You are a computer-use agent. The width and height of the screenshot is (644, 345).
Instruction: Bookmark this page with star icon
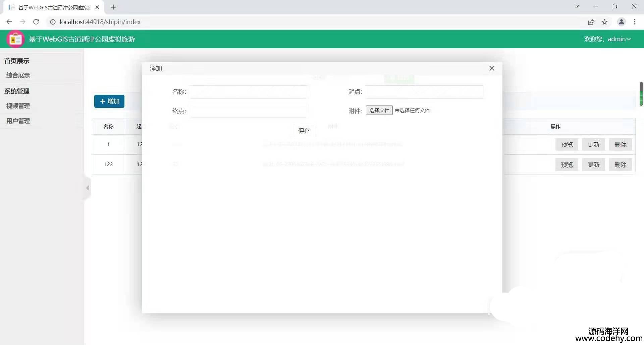(x=604, y=22)
